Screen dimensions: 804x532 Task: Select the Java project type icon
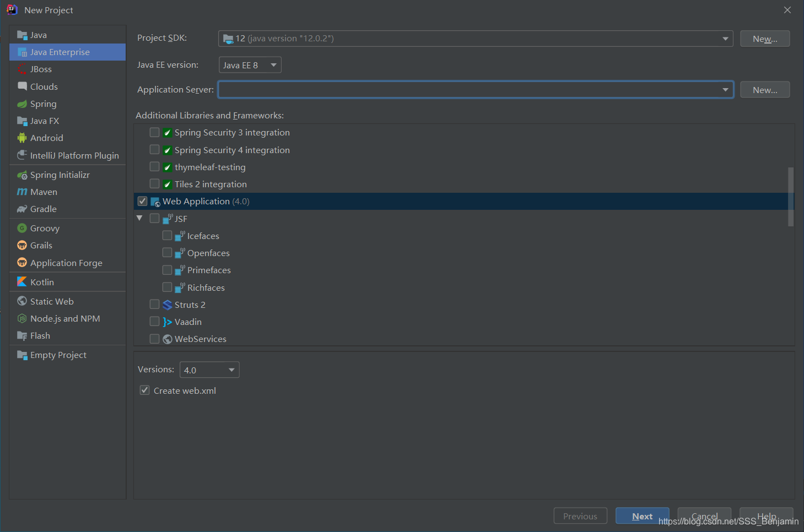pyautogui.click(x=22, y=35)
